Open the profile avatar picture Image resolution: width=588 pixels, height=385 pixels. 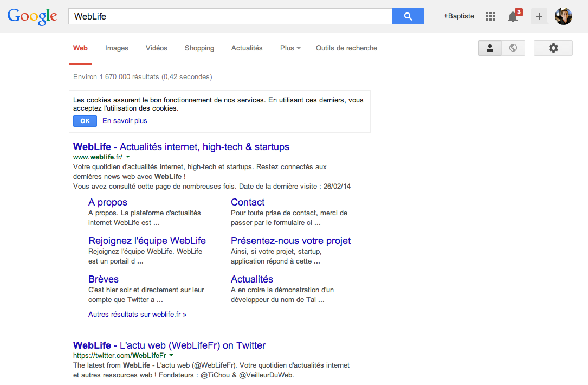pos(563,16)
